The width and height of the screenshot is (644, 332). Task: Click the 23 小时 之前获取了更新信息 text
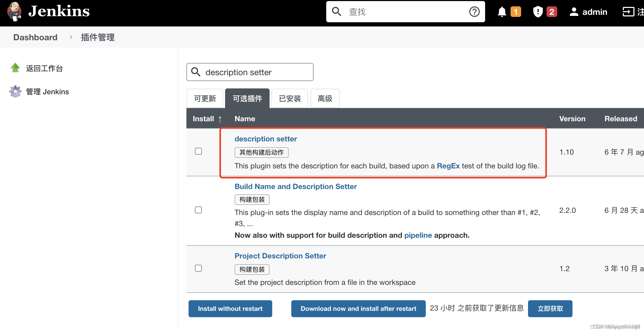pos(477,308)
